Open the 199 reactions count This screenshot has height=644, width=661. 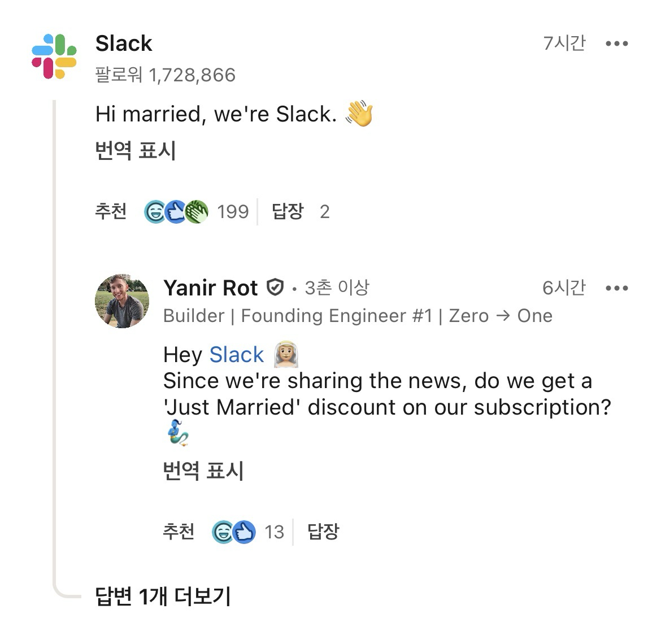pyautogui.click(x=233, y=212)
